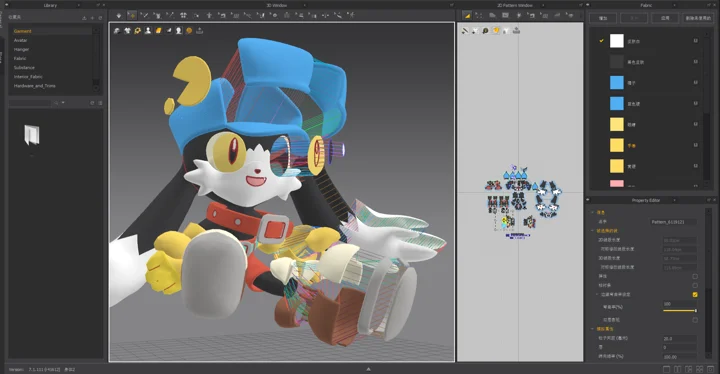Click the icon at end of white fabric row
The image size is (720, 374).
(x=696, y=41)
